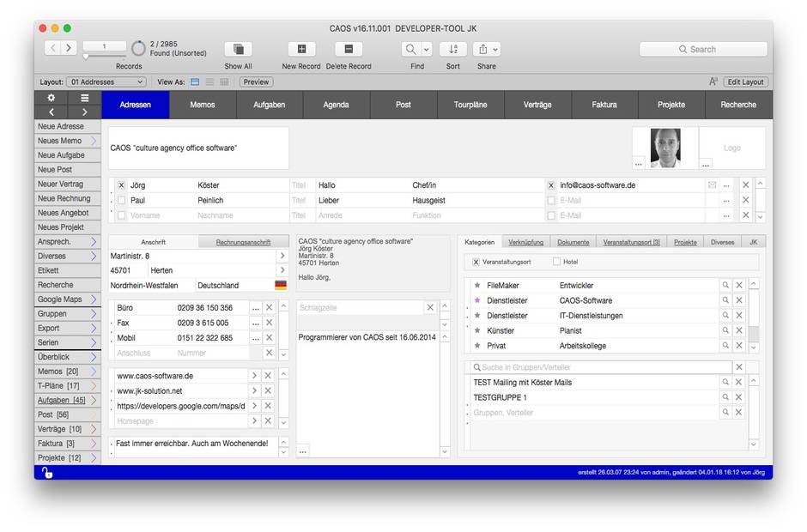
Task: Switch to the Memos tab
Action: pyautogui.click(x=203, y=105)
